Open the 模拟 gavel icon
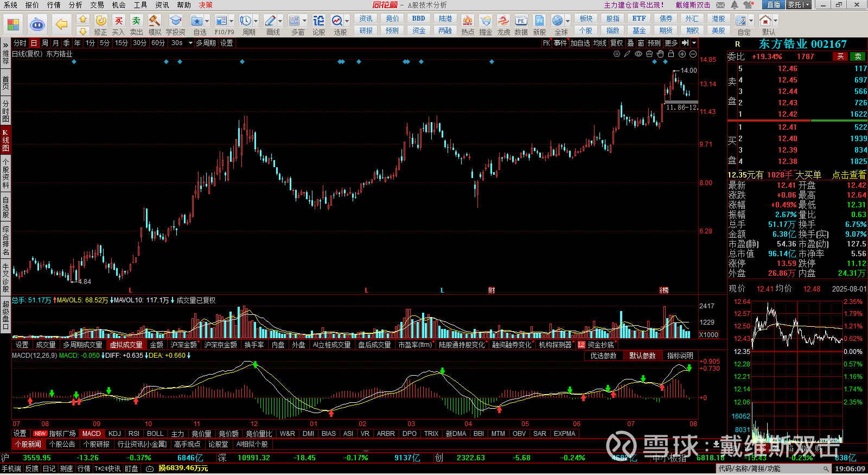The height and width of the screenshot is (475, 868). 155,21
